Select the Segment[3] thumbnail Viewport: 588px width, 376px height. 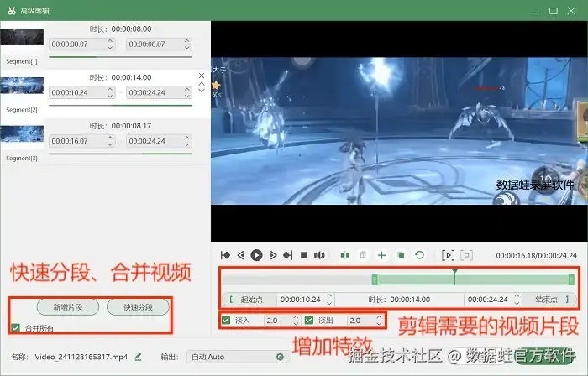[x=22, y=134]
